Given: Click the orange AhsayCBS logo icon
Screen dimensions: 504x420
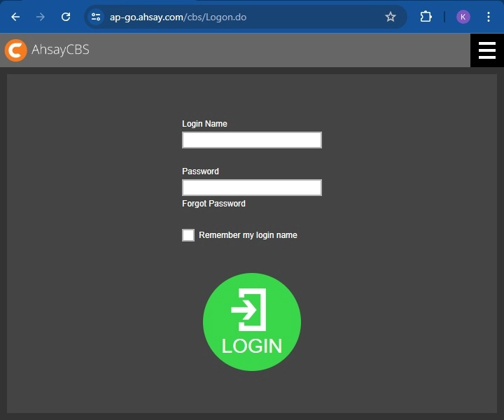Looking at the screenshot, I should (x=15, y=50).
